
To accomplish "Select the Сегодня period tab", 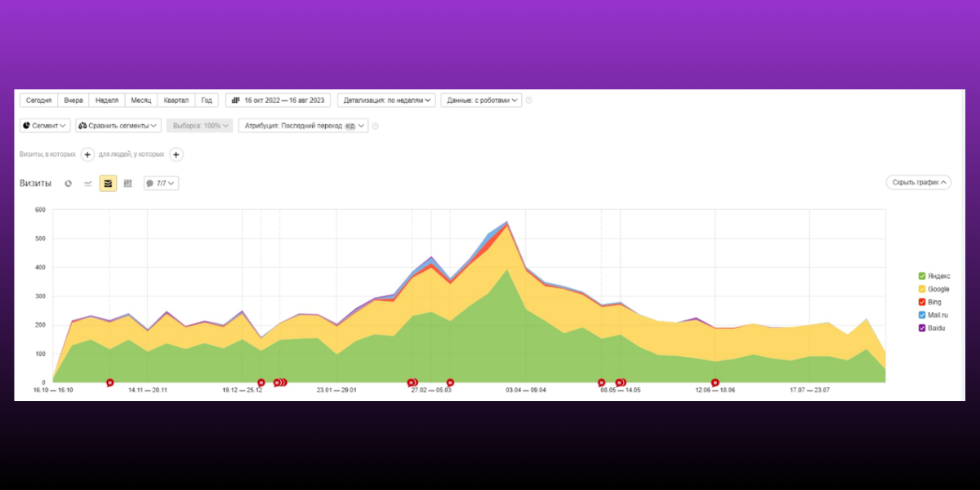I will tap(39, 100).
